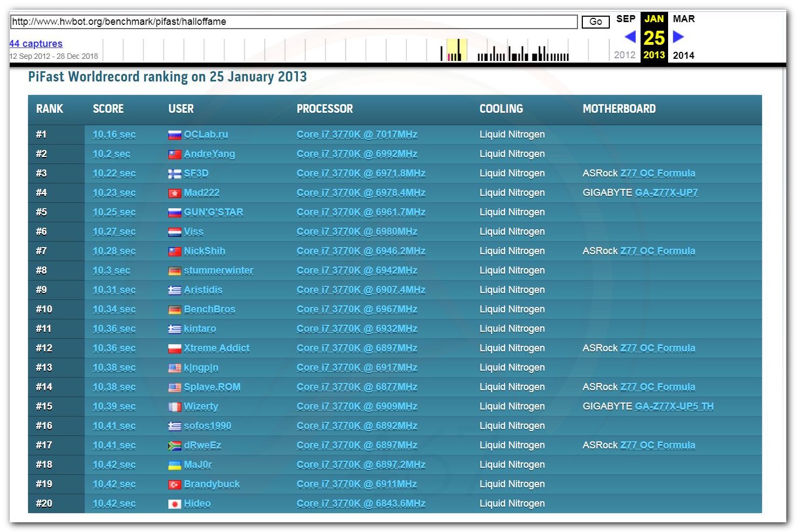The image size is (796, 532).
Task: Open Core i7 3770K @ 6978.4MHz link
Action: point(360,193)
